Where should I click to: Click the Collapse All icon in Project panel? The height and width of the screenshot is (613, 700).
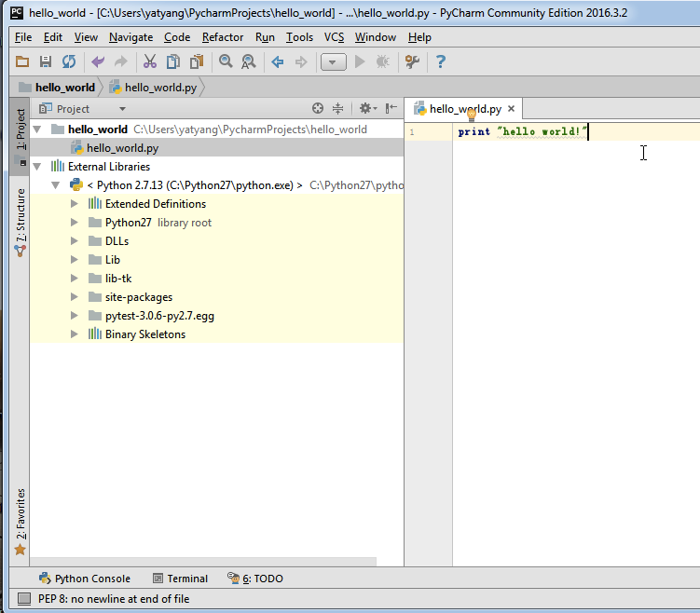click(x=338, y=108)
